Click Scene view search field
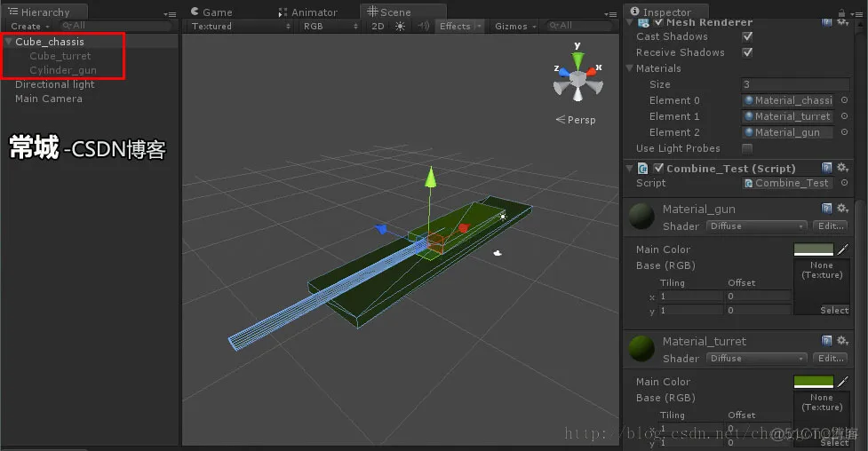This screenshot has height=451, width=868. [579, 26]
